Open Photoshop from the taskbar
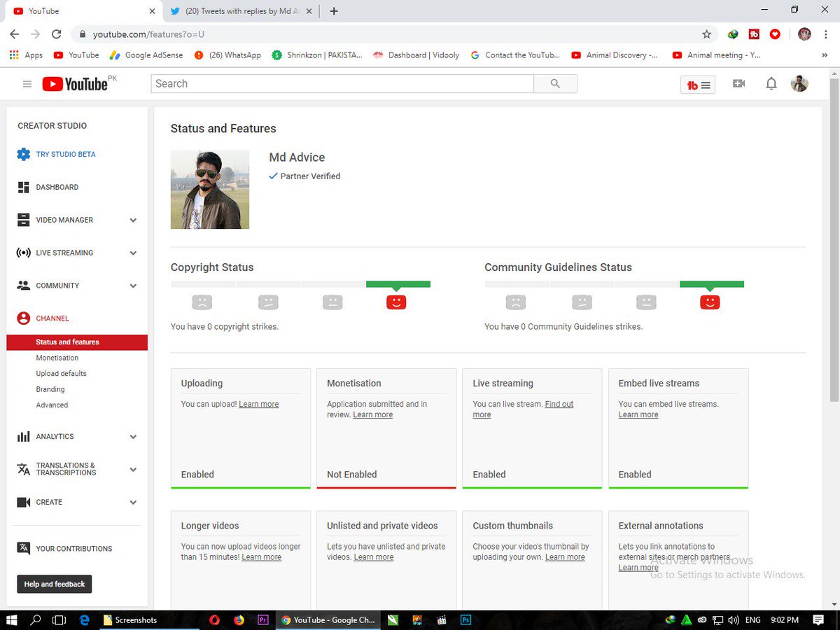Screen dimensions: 840x630 (x=465, y=619)
